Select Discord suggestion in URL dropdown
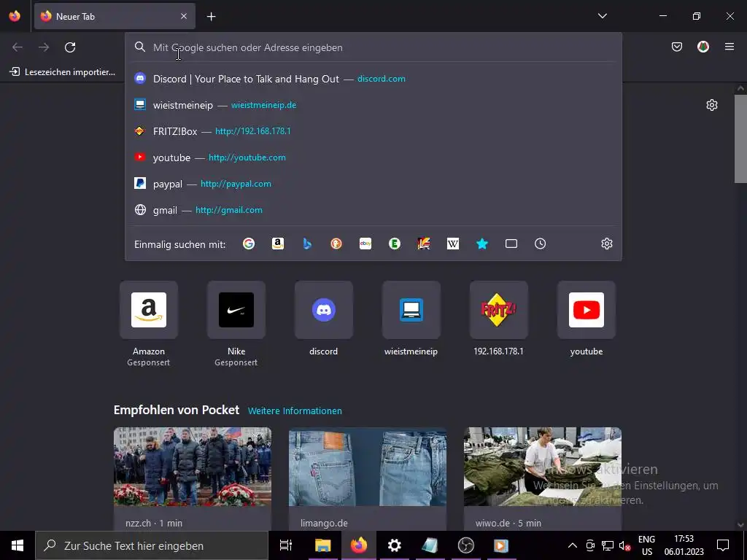747x560 pixels. point(373,79)
